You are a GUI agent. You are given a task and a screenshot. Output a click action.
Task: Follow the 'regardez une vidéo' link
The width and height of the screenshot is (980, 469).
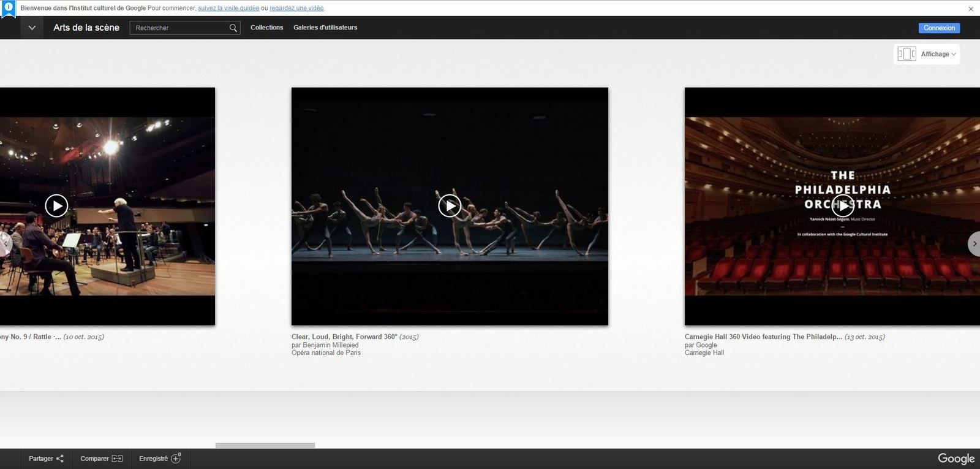296,8
